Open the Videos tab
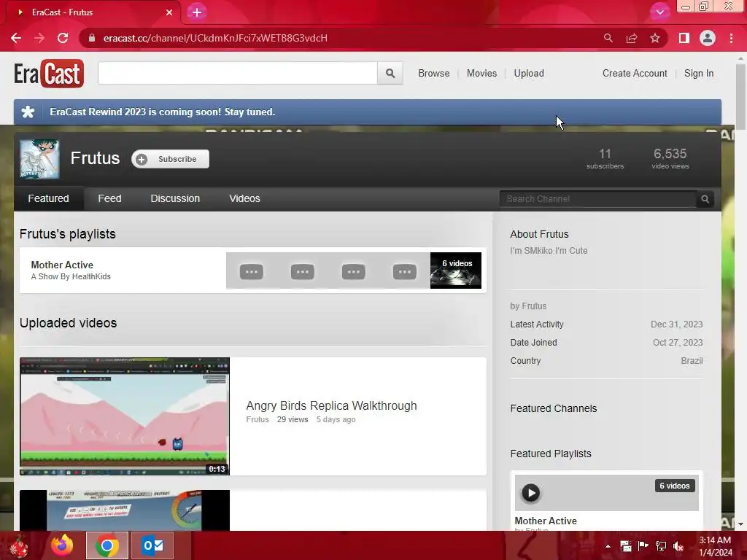The width and height of the screenshot is (747, 560). [x=245, y=198]
